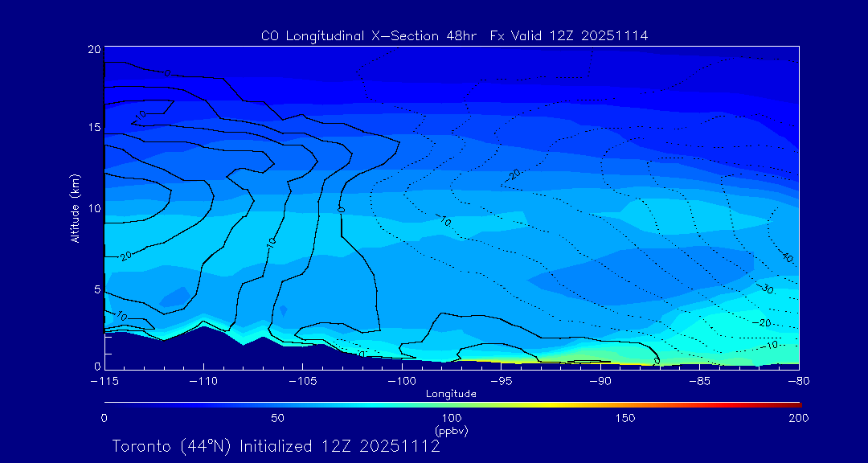Click the altitude axis tick label 15
Screen dimensions: 868x463
coord(94,127)
